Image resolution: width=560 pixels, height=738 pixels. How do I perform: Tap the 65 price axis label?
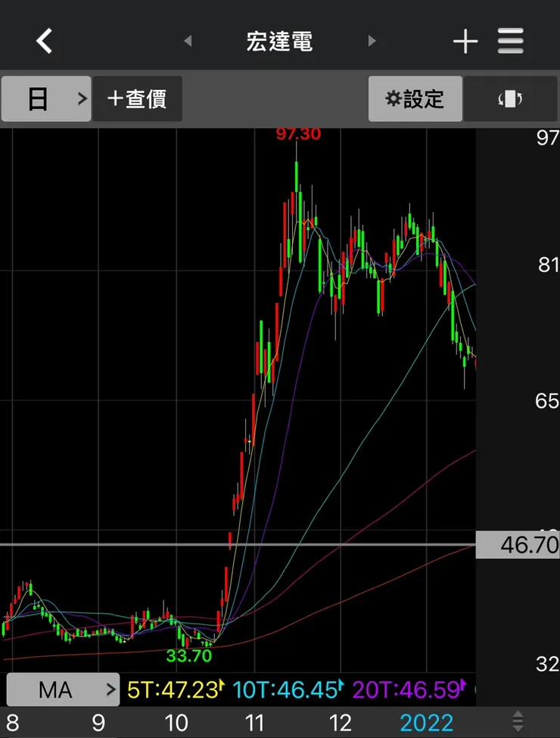tap(547, 401)
